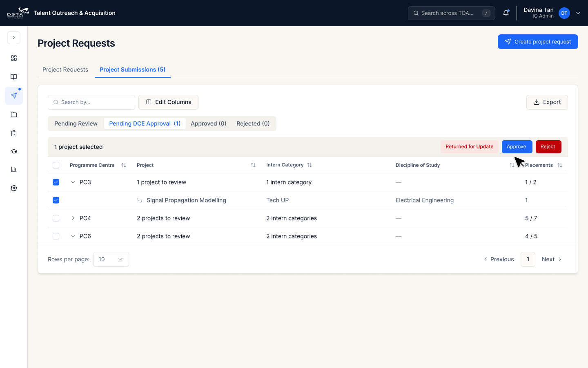
Task: Sort by the Programme Centre column
Action: (x=124, y=165)
